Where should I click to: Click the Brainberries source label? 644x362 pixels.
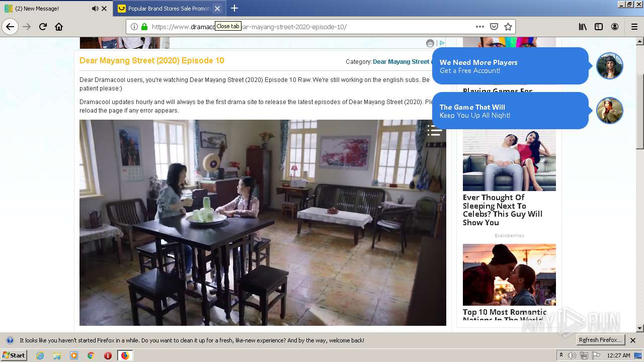click(x=509, y=235)
